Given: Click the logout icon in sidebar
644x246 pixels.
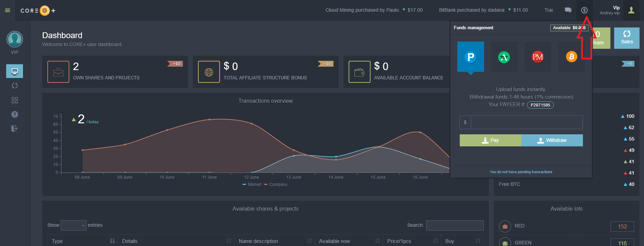Looking at the screenshot, I should 14,129.
